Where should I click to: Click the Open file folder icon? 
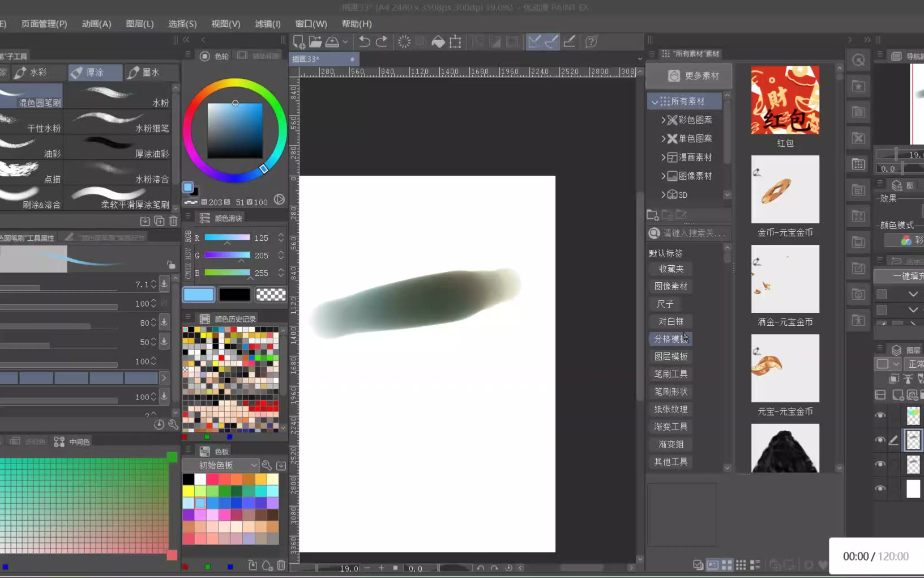point(315,42)
